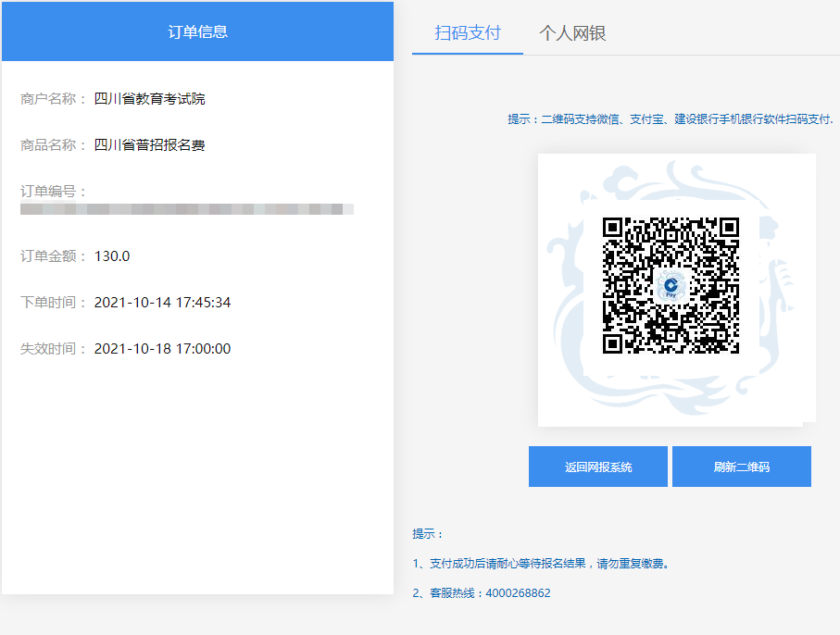Click the product name 四川省普招报名费
The width and height of the screenshot is (840, 635).
click(149, 145)
